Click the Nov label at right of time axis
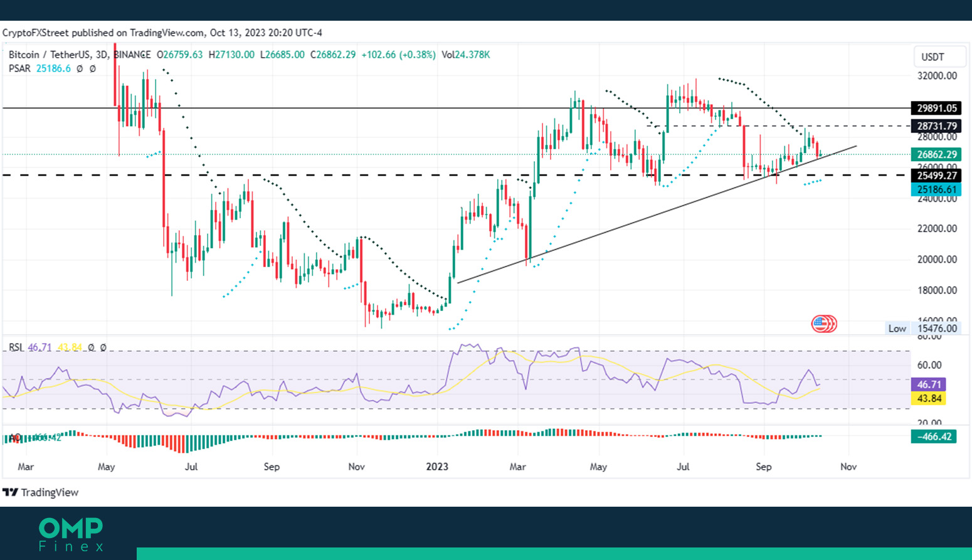 click(x=848, y=467)
